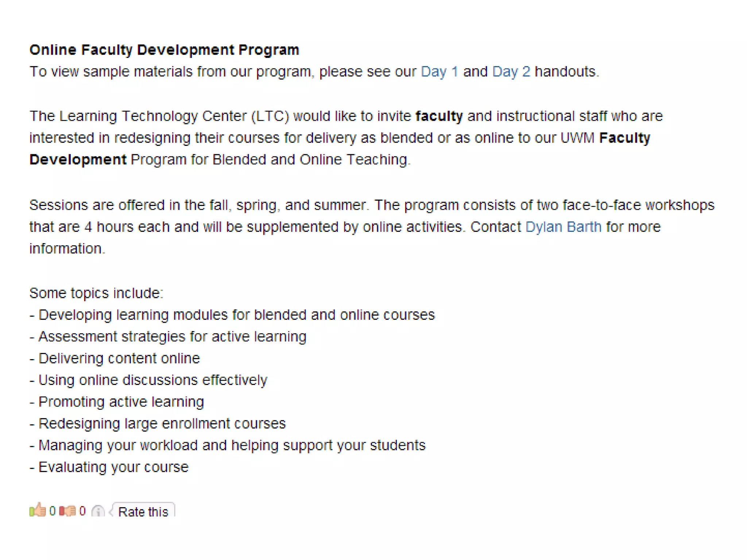Click the thumbs up rating icon
Image resolution: width=747 pixels, height=560 pixels.
(x=37, y=510)
